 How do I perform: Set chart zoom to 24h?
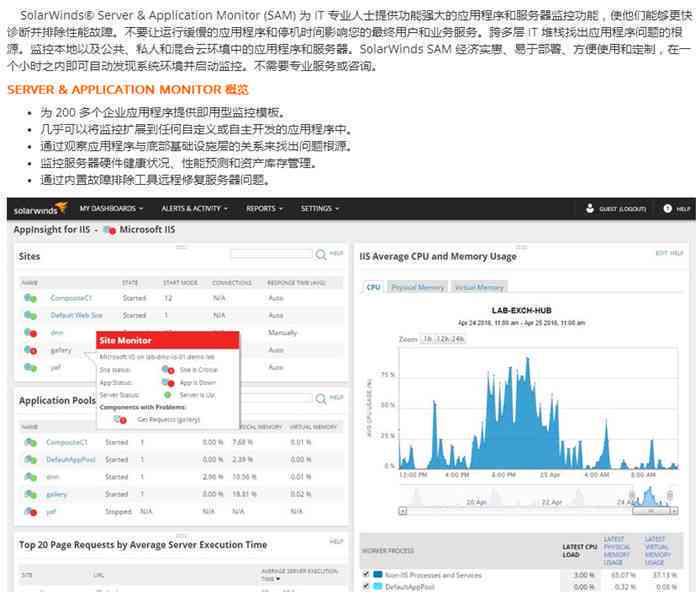point(457,340)
